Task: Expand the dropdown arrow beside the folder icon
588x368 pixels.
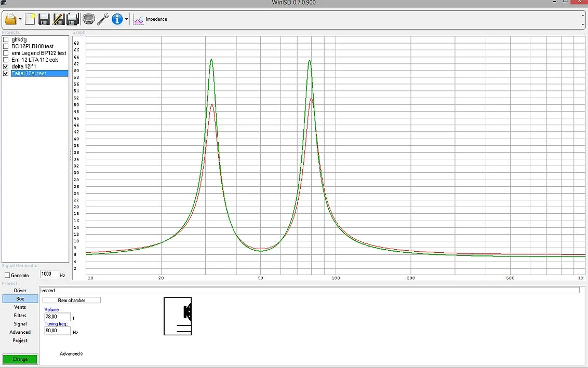Action: [x=20, y=20]
